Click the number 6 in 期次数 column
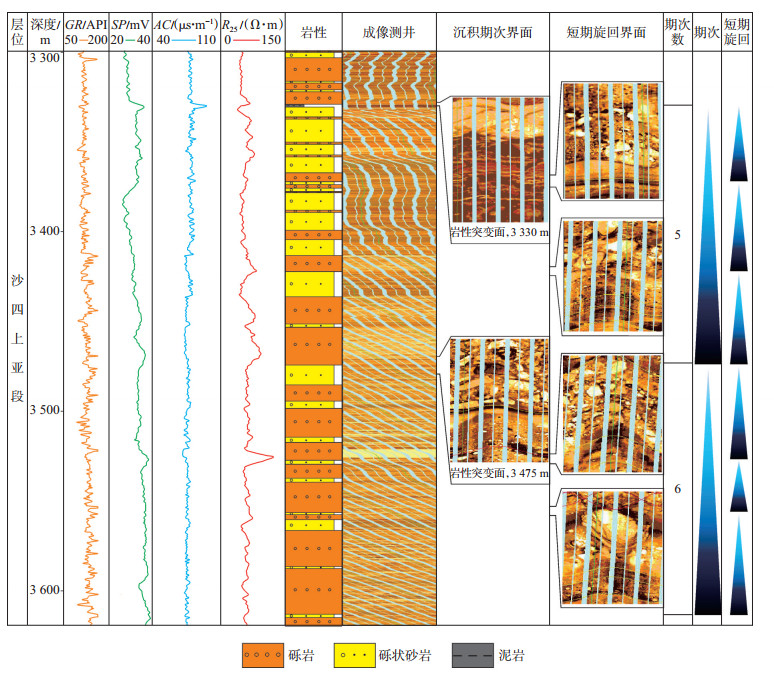774x675 pixels. 678,489
